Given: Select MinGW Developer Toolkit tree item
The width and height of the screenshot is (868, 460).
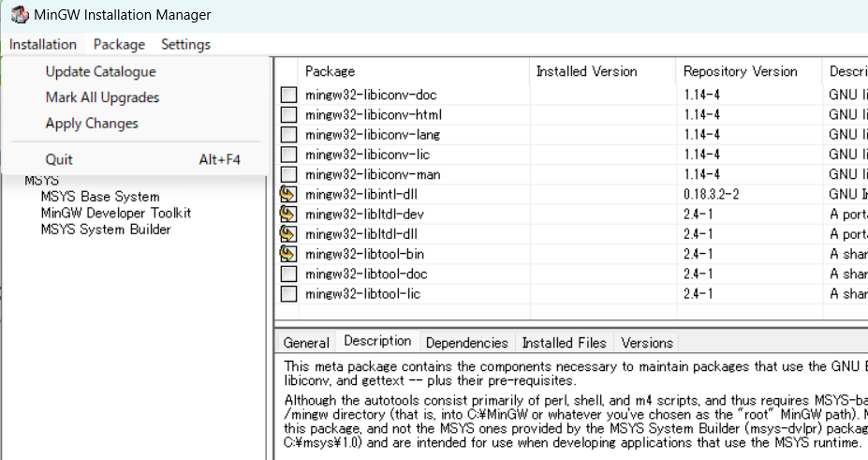Looking at the screenshot, I should [116, 213].
